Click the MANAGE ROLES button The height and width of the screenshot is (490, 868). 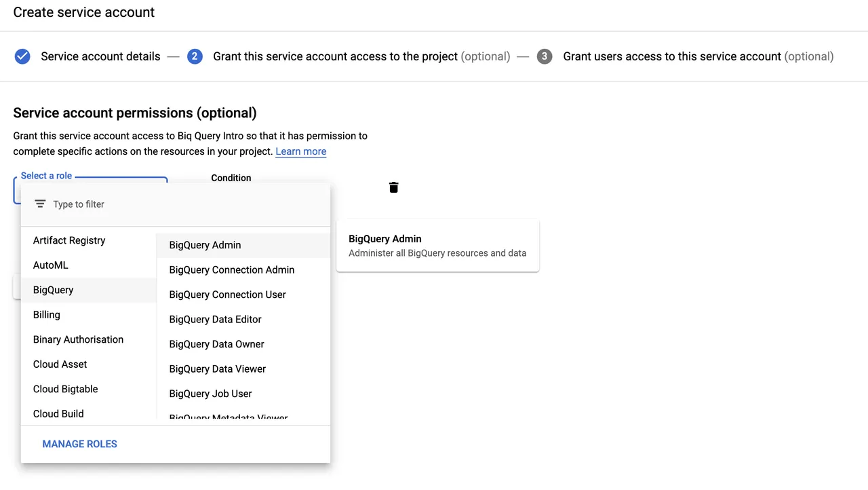click(80, 444)
